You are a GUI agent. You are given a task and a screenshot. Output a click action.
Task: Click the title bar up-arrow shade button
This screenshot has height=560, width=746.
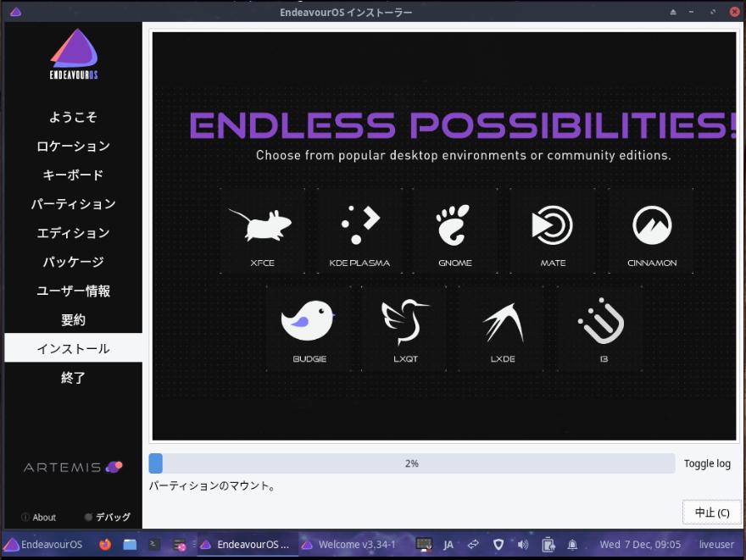[673, 12]
